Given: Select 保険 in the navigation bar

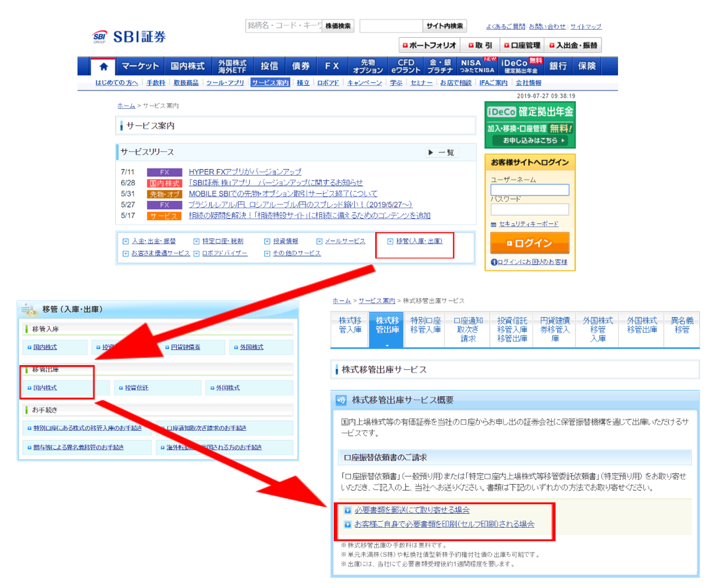Looking at the screenshot, I should coord(587,66).
